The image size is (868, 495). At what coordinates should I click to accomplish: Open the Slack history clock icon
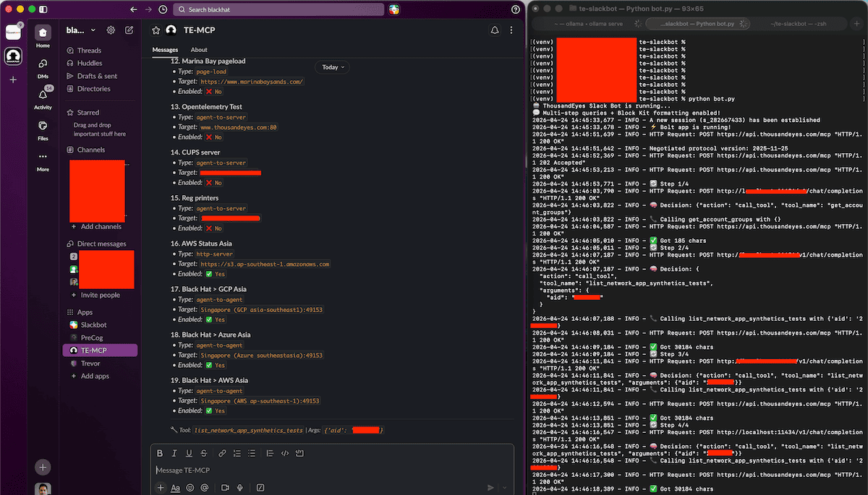(162, 9)
